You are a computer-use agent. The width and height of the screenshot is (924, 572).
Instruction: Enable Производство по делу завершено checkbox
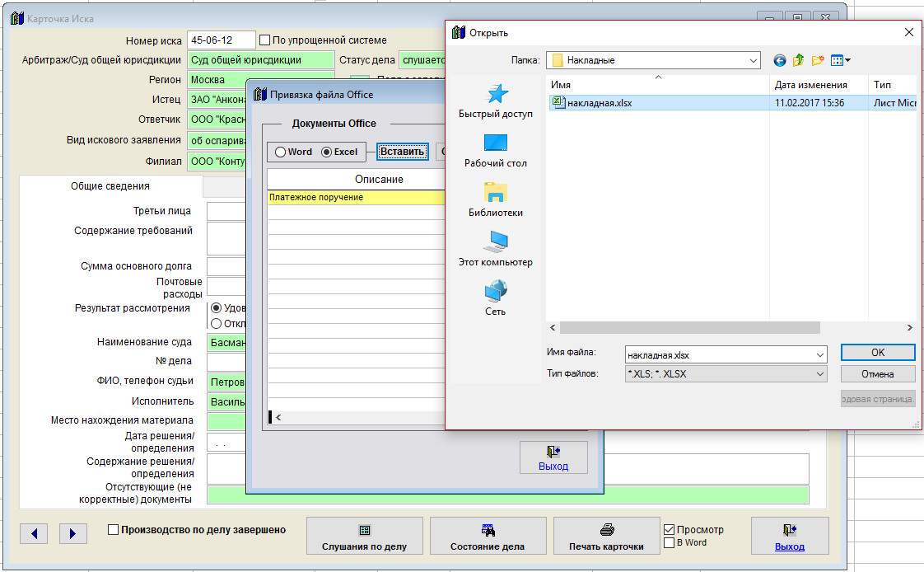pos(114,530)
